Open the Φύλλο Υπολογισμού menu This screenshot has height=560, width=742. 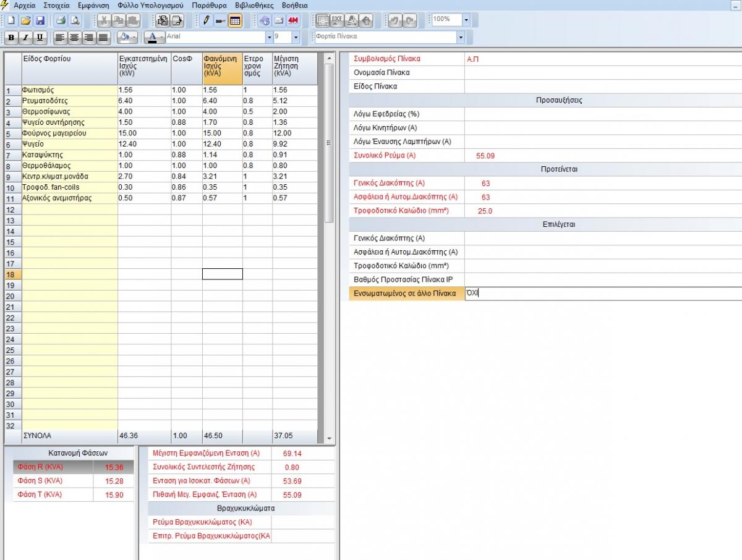click(x=150, y=5)
